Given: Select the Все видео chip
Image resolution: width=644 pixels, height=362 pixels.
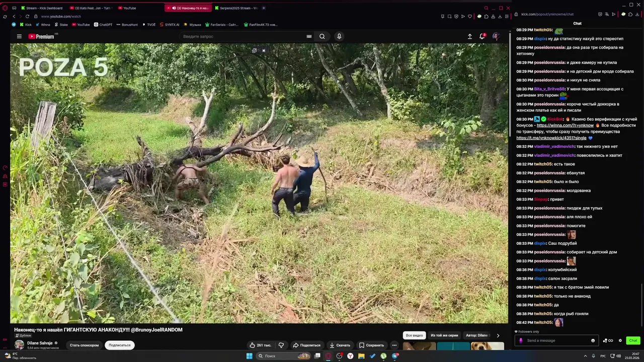Looking at the screenshot, I should point(415,335).
